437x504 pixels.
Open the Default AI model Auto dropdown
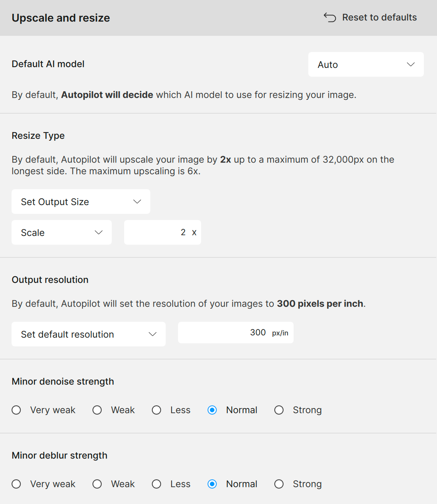tap(365, 64)
